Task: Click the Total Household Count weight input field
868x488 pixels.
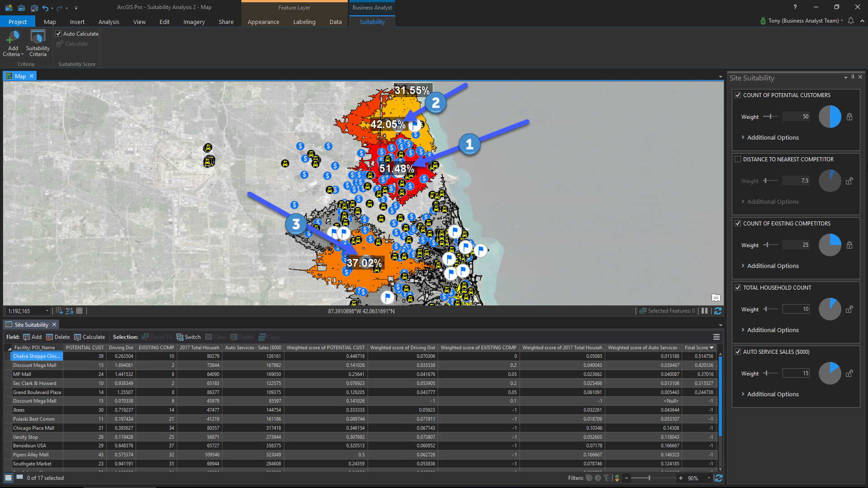Action: tap(796, 309)
